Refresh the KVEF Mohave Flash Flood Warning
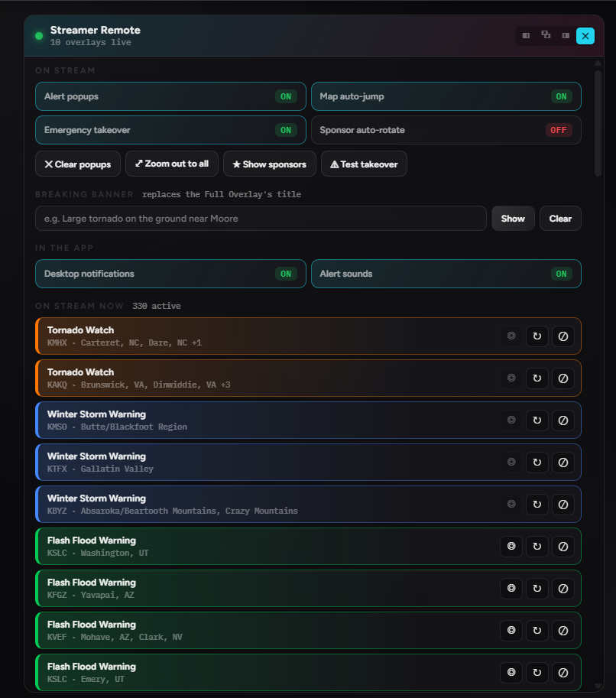The height and width of the screenshot is (698, 616). point(537,630)
